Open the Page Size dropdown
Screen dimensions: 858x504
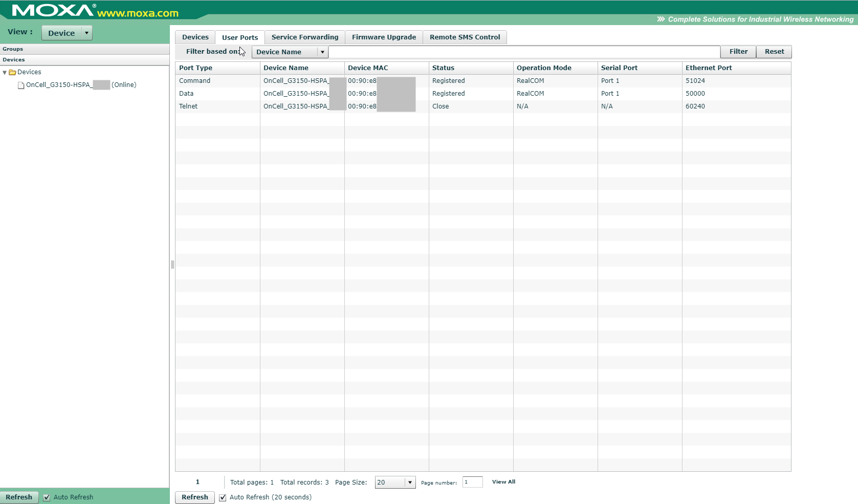pos(395,483)
